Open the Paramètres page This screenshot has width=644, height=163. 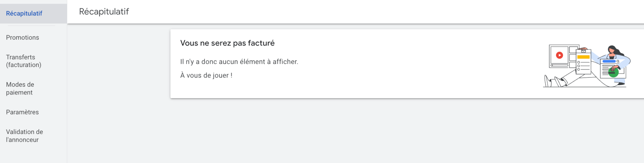[x=22, y=112]
